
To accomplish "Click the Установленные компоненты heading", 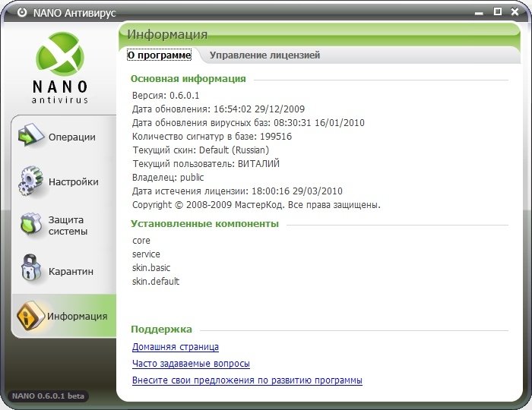I will pos(204,224).
